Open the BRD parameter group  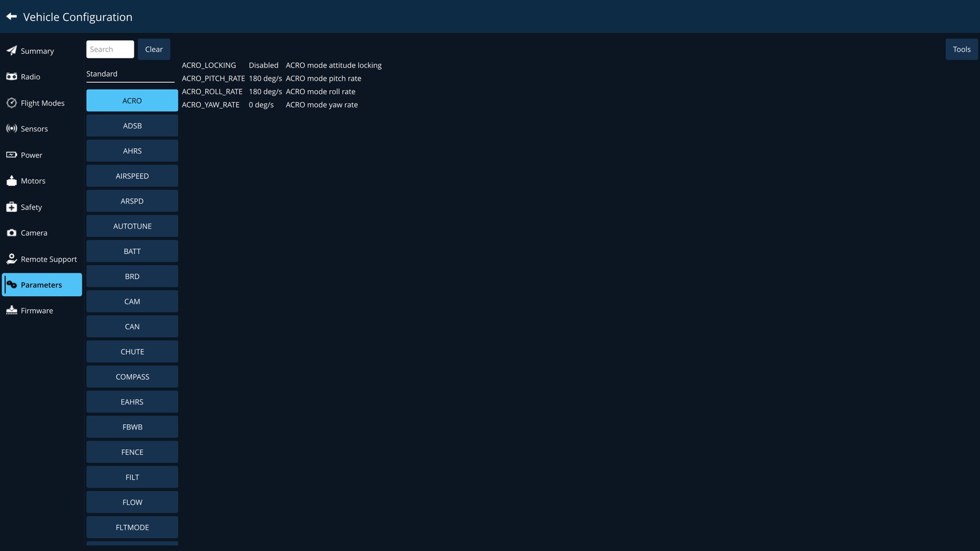point(132,276)
